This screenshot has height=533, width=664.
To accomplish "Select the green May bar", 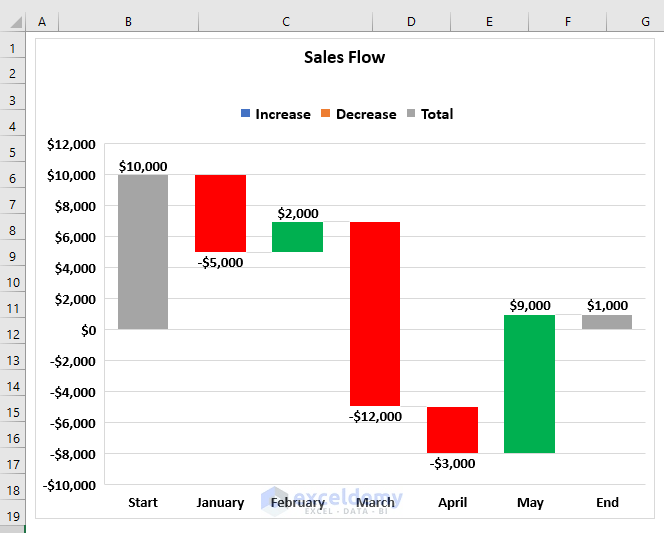I will tap(529, 384).
